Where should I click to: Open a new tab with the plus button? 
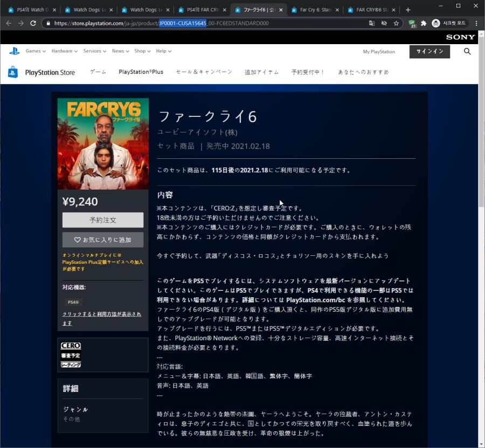pyautogui.click(x=408, y=10)
